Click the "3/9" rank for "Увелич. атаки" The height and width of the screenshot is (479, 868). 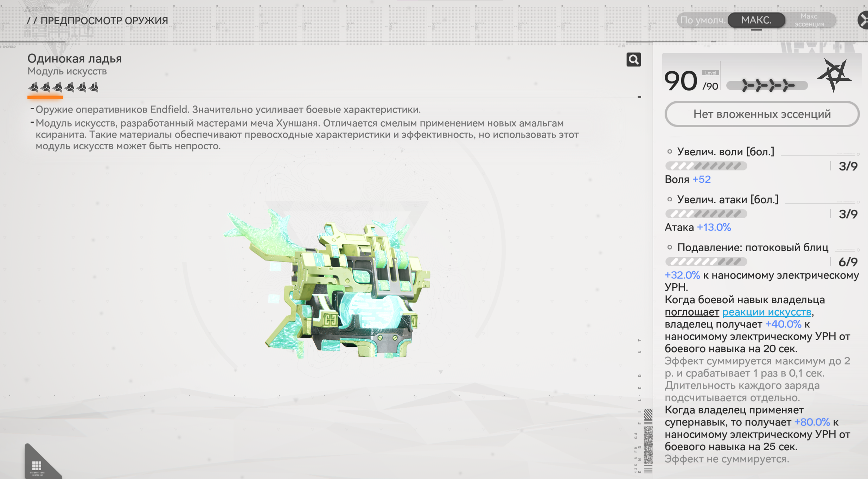[848, 214]
